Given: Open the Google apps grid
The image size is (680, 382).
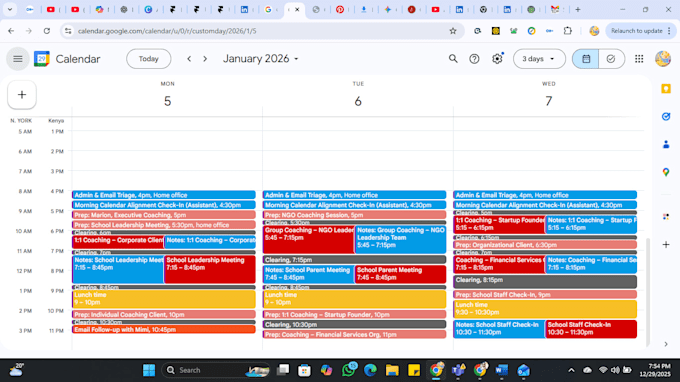Looking at the screenshot, I should click(639, 59).
